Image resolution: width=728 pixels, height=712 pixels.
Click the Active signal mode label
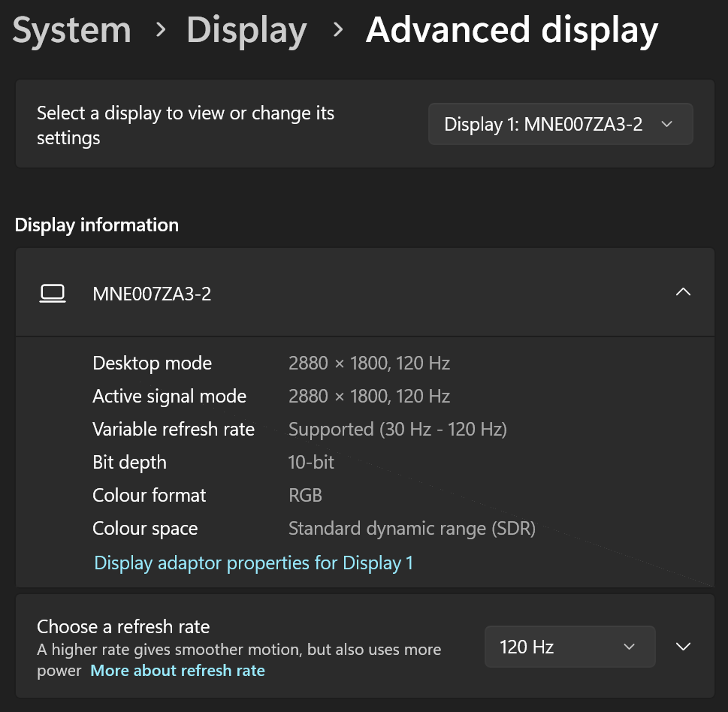coord(170,396)
